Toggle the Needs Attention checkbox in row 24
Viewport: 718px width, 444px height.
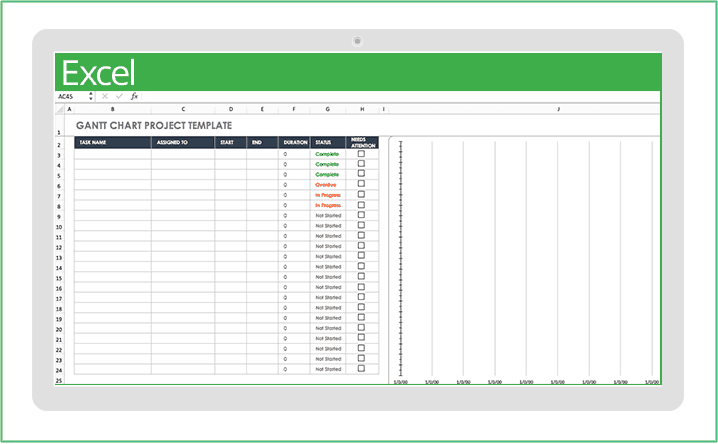[x=362, y=369]
